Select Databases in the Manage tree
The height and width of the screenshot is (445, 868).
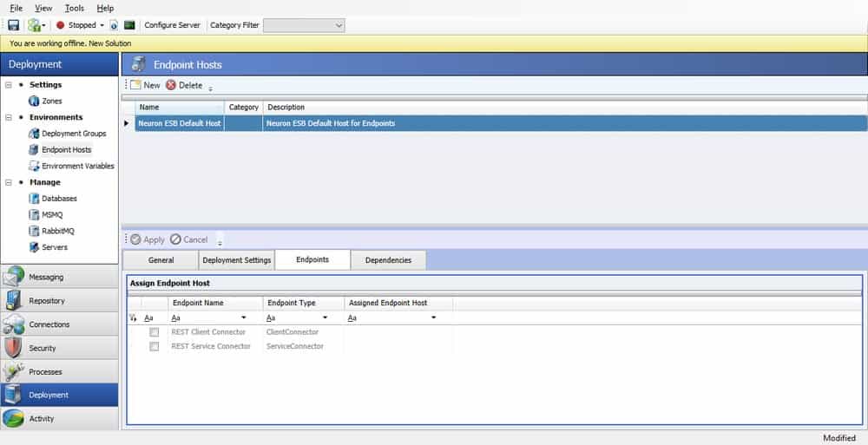59,199
